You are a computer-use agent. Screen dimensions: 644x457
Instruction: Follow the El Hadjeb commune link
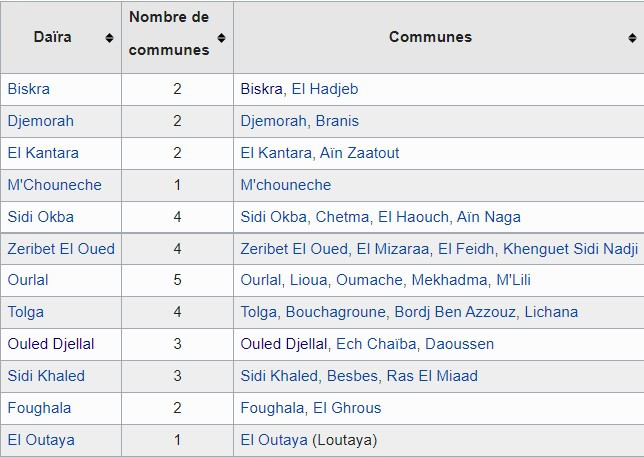pos(325,89)
